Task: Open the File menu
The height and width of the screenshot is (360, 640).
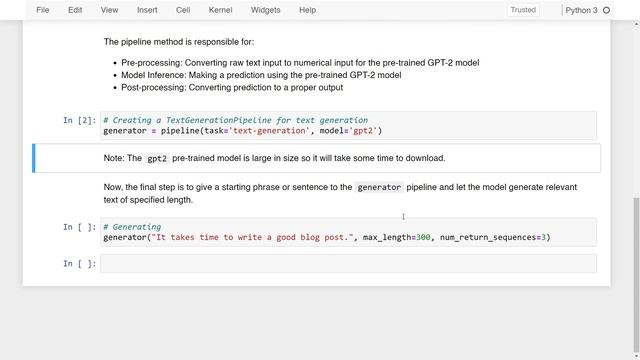Action: point(42,10)
